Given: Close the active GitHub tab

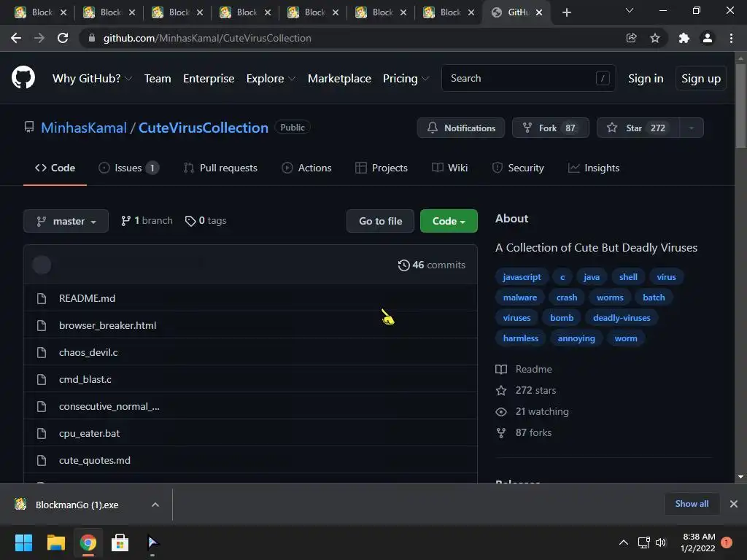Looking at the screenshot, I should coord(539,13).
